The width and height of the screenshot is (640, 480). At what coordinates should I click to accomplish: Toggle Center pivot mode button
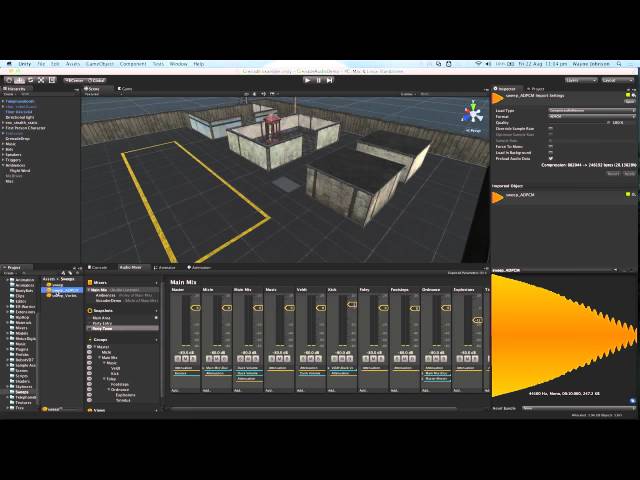(x=74, y=80)
